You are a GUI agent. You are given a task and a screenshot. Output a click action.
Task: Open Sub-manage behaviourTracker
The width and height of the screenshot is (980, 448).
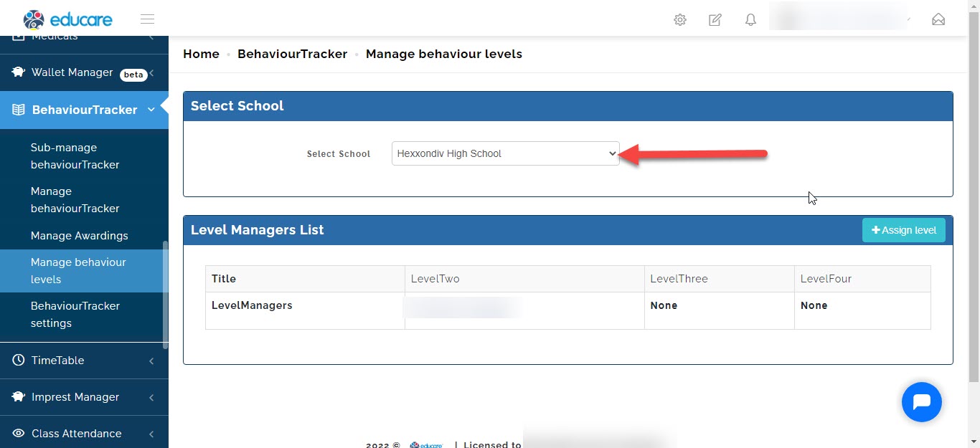click(x=84, y=156)
